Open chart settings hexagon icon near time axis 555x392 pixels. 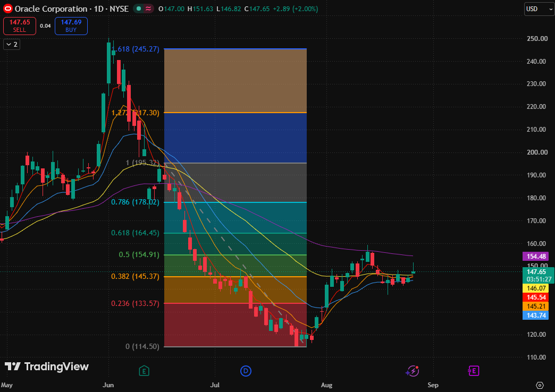tap(540, 385)
